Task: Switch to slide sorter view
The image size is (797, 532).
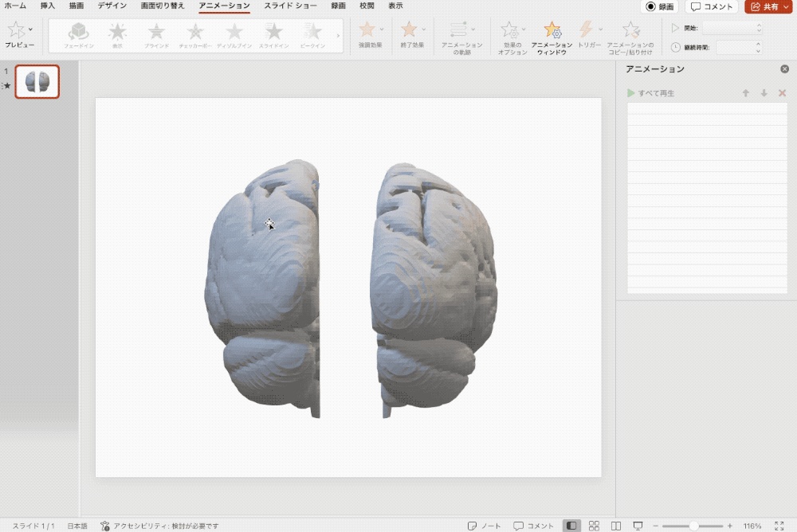Action: 594,526
